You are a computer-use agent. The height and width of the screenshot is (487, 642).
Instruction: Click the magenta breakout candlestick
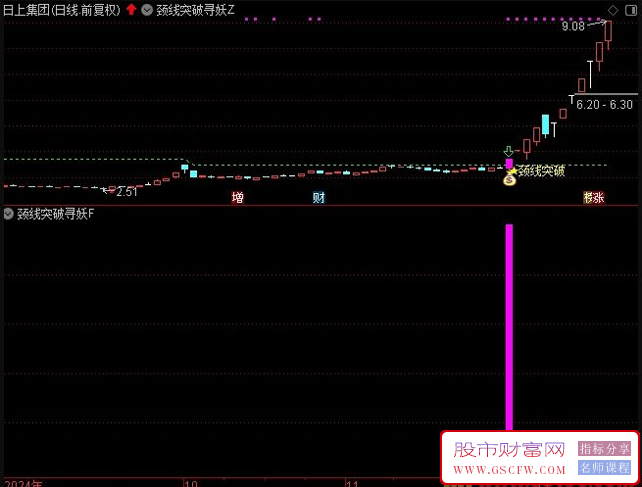click(509, 164)
